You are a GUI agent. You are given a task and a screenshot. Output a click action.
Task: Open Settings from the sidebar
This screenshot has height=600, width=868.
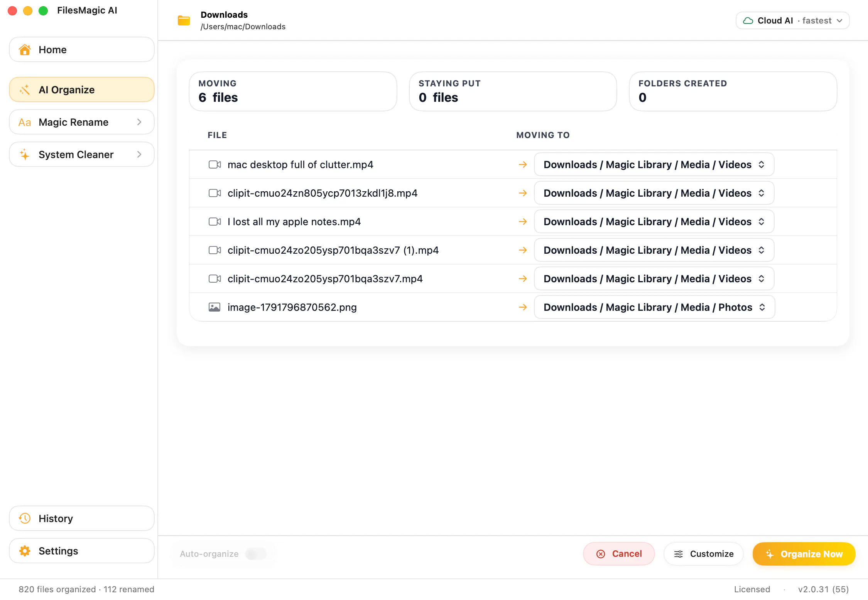point(82,551)
